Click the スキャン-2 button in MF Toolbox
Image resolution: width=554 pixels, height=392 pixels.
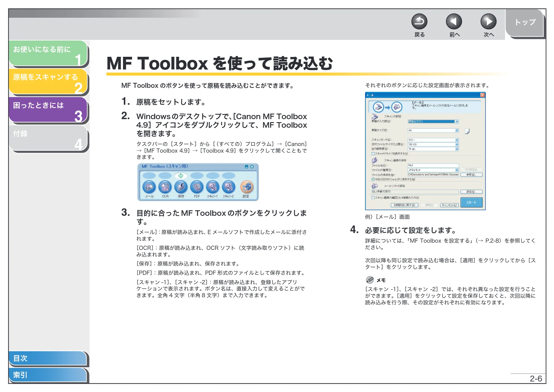click(x=229, y=187)
